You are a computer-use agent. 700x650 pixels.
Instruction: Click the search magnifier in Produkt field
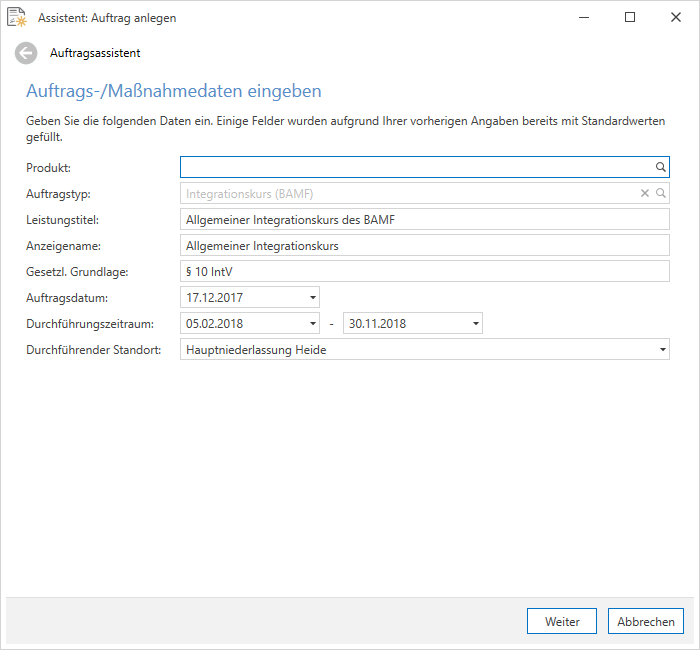click(x=660, y=167)
